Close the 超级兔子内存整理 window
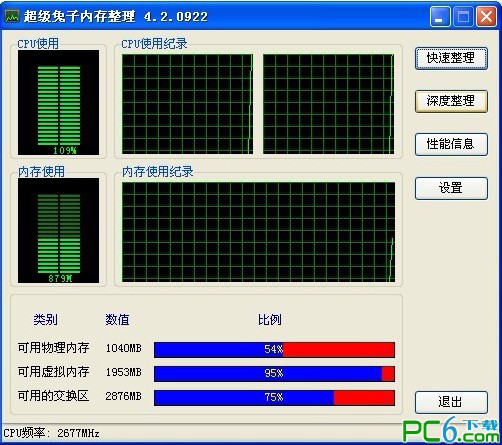The height and width of the screenshot is (445, 502). [x=486, y=16]
